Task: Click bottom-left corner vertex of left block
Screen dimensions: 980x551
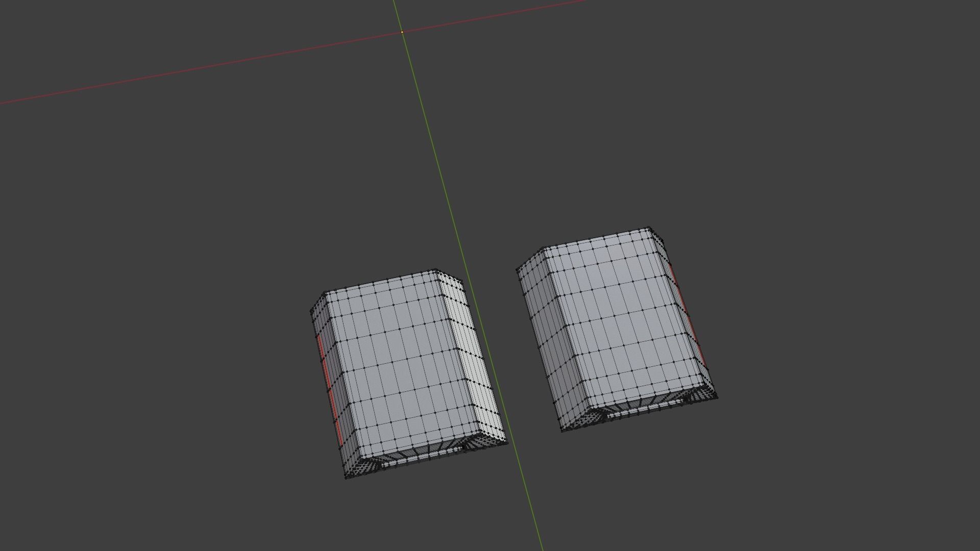Action: [347, 478]
